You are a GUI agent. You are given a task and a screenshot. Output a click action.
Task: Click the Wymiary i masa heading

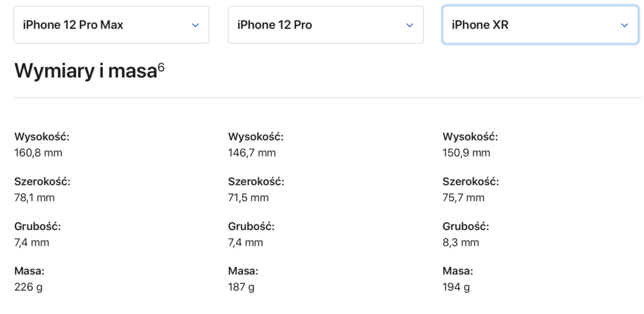coord(86,71)
